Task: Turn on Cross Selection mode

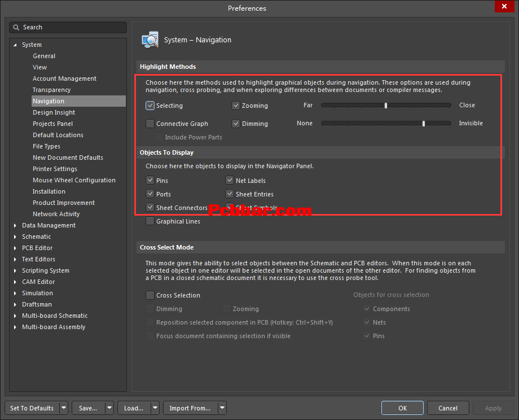Action: (x=150, y=295)
